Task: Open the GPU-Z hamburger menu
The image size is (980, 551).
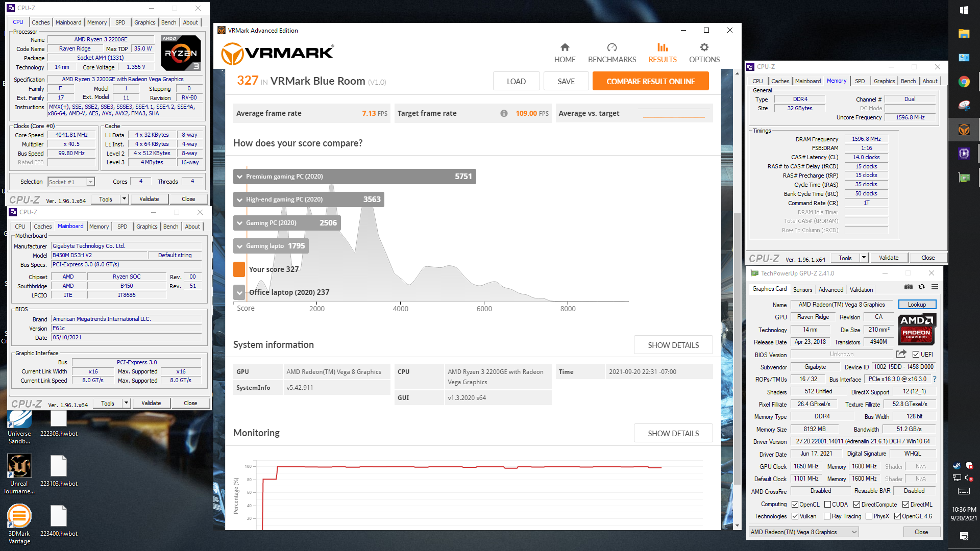Action: click(x=935, y=287)
